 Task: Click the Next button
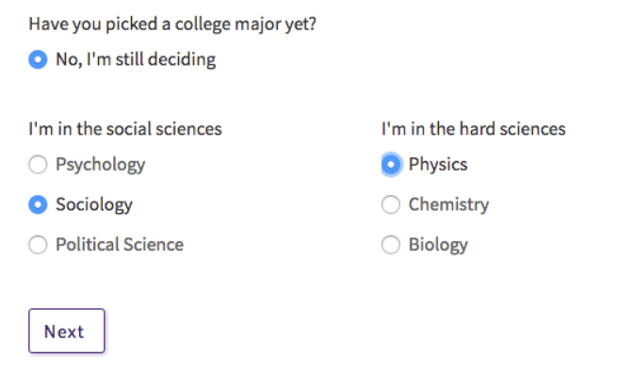pyautogui.click(x=67, y=331)
